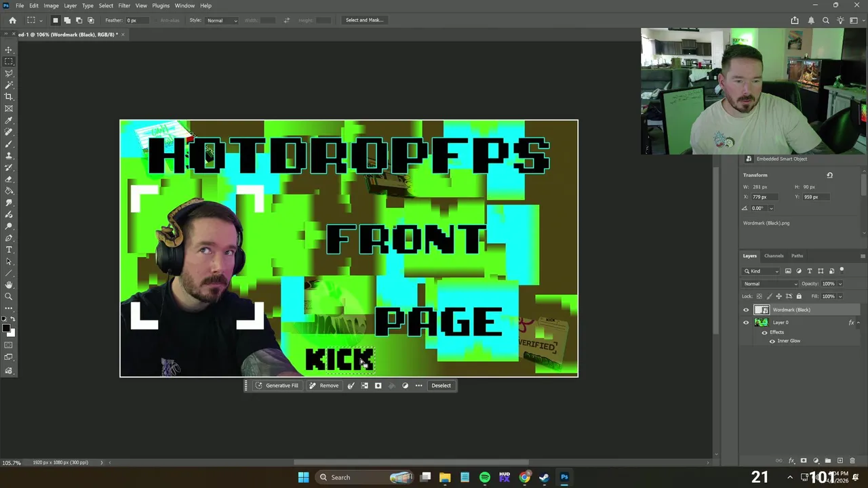This screenshot has height=488, width=868.
Task: Toggle lock image pixels brush icon
Action: click(x=769, y=296)
